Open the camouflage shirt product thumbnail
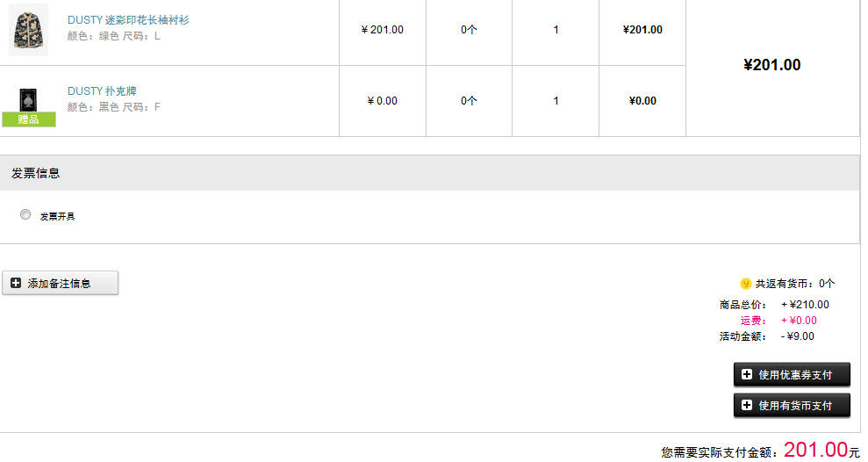868x462 pixels. [x=28, y=30]
